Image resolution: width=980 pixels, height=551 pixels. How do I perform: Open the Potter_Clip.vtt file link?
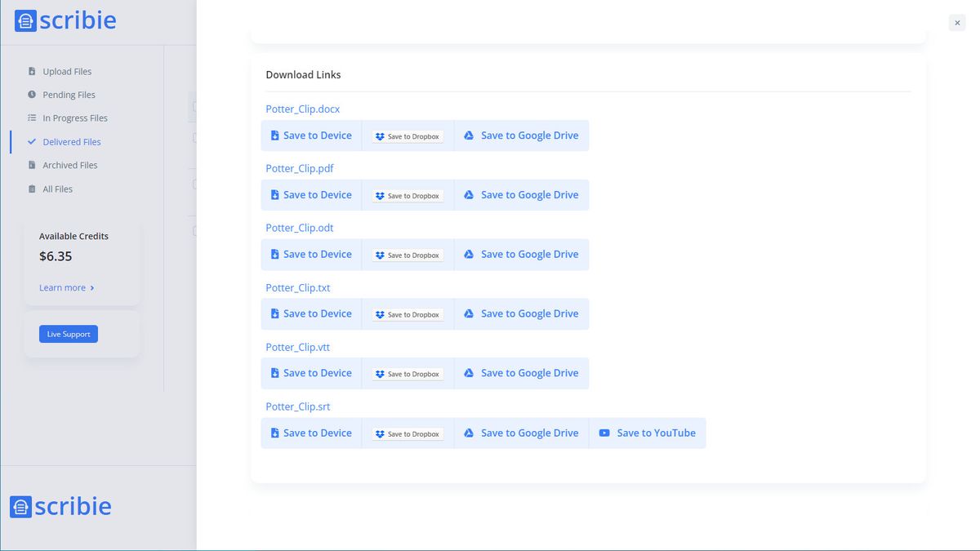[x=297, y=347]
